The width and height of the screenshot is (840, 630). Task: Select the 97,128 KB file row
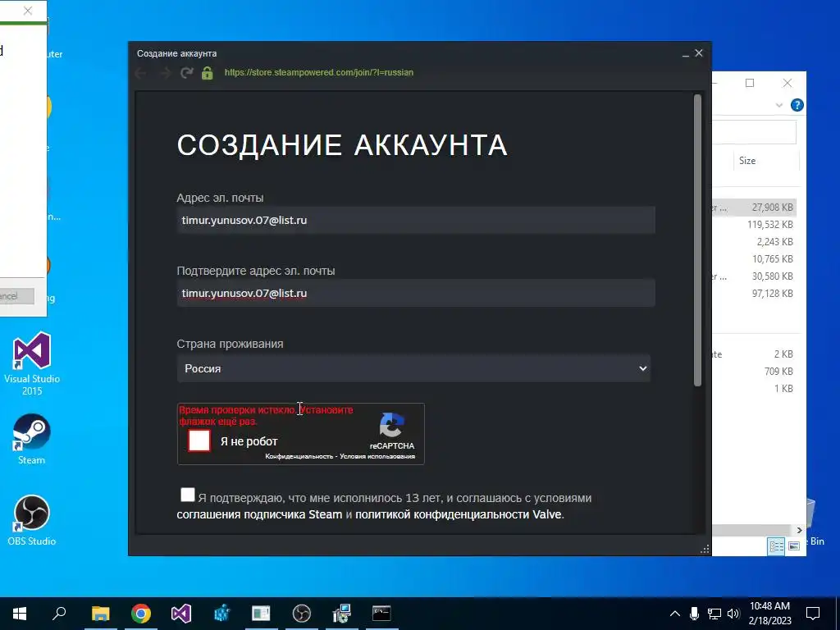tap(756, 293)
